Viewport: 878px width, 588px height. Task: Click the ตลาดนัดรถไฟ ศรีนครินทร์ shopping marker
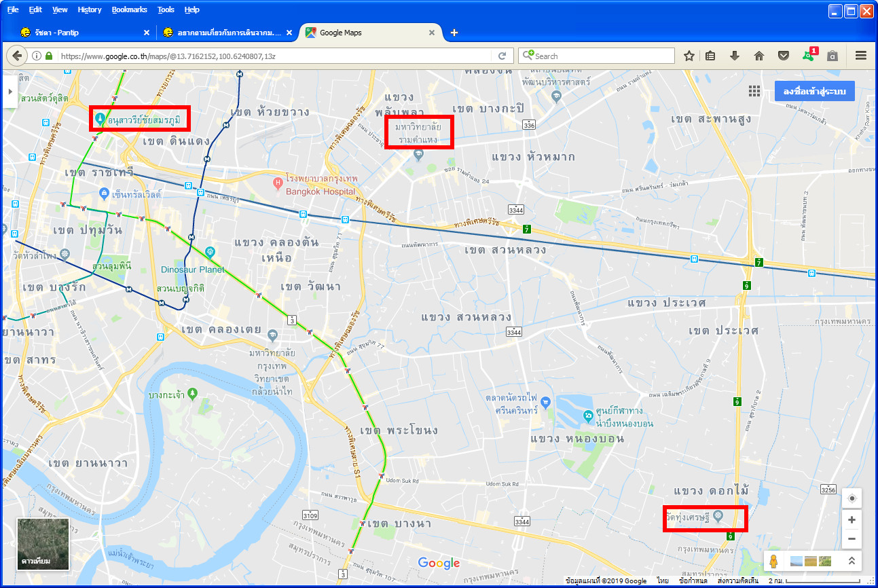click(547, 401)
